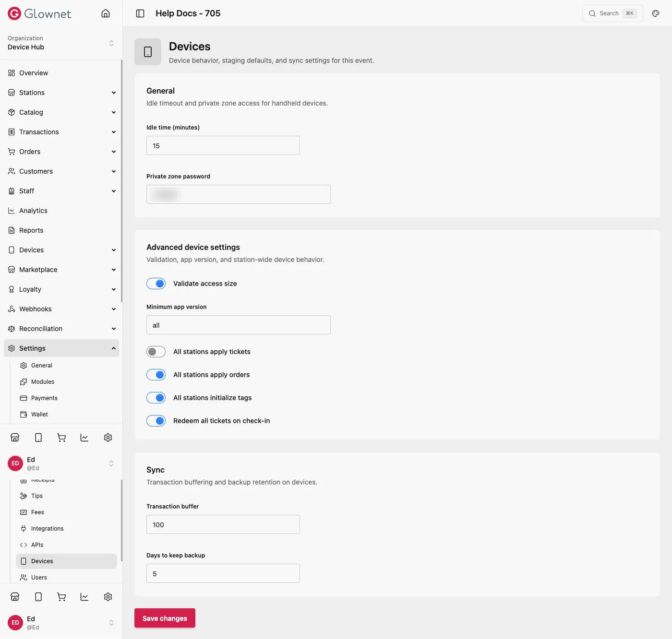Screen dimensions: 672x639
Task: Switch off Redeem all tickets on check-in
Action: coord(156,421)
